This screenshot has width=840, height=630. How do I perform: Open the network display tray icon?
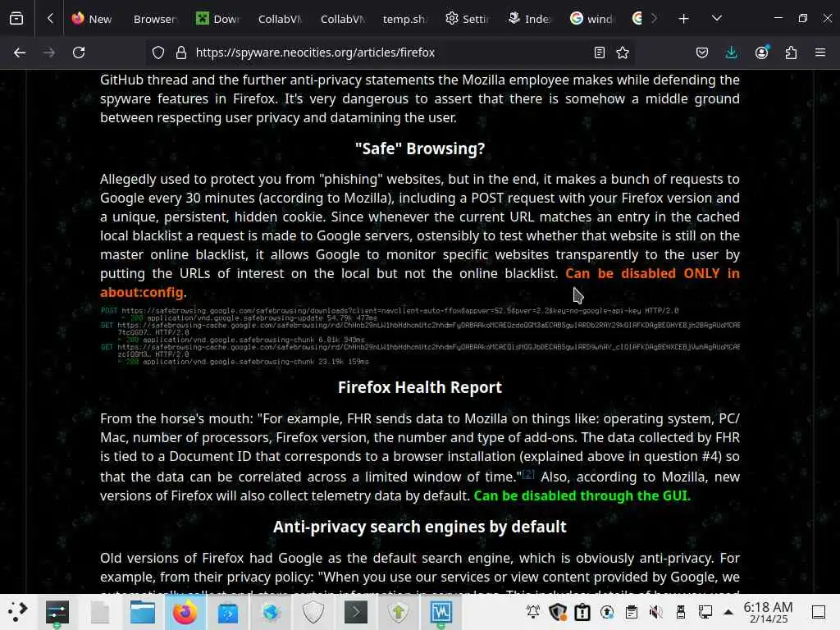click(705, 611)
